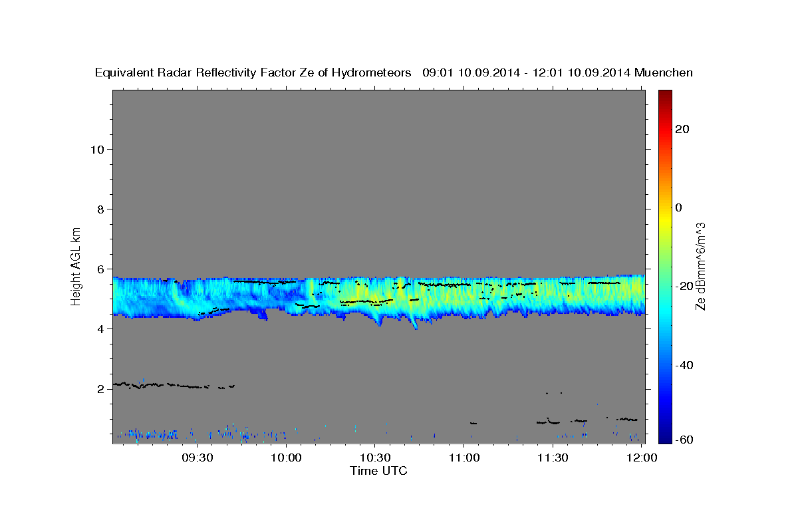Screen dimensions: 798x532
Task: Click the dark blue bottom of the colorbar
Action: pyautogui.click(x=664, y=438)
